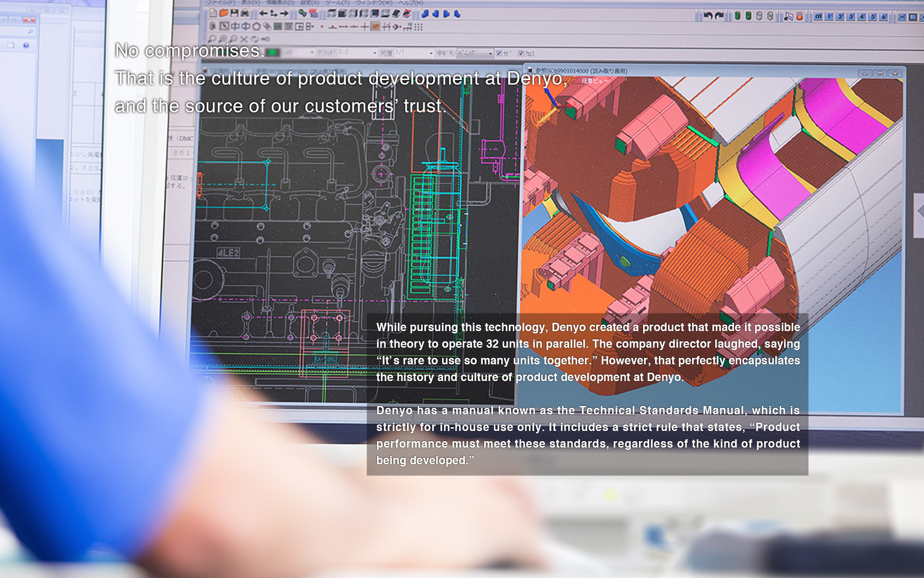Select the 'm' layer button

coord(818,17)
